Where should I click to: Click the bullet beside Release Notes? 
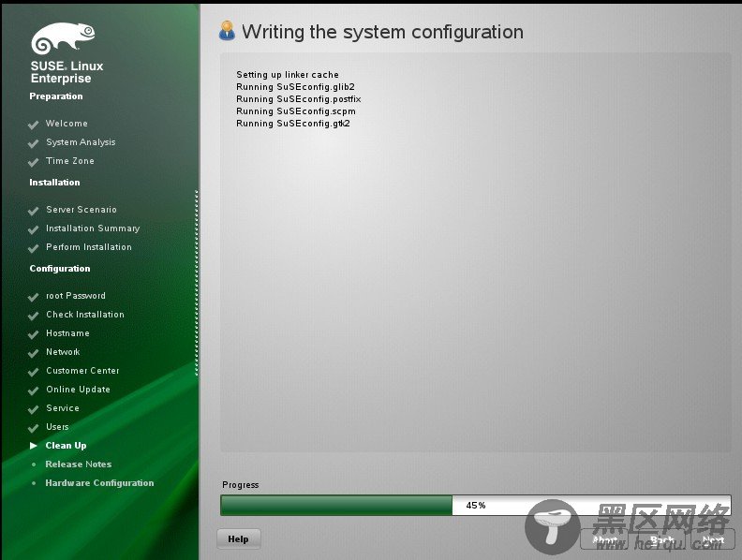pyautogui.click(x=34, y=464)
